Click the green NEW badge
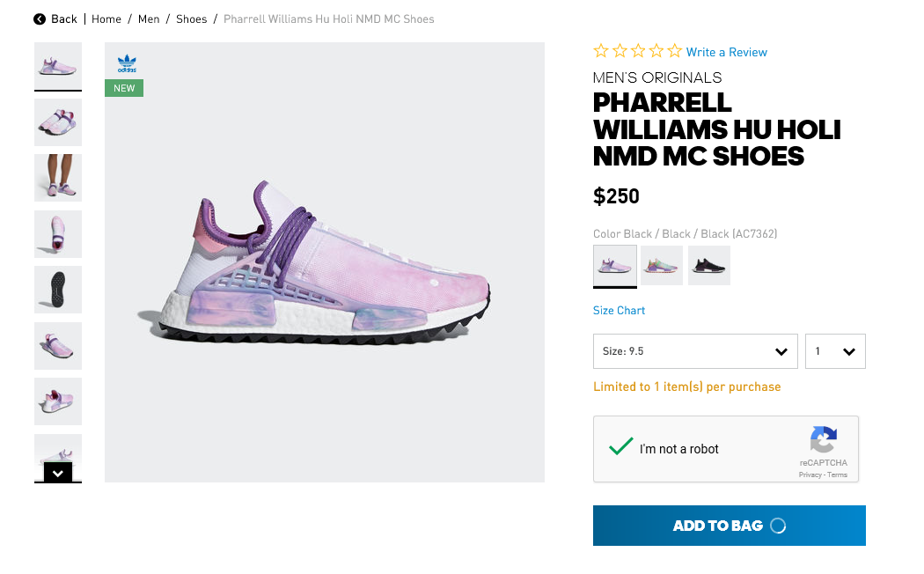This screenshot has width=924, height=574. pos(123,88)
